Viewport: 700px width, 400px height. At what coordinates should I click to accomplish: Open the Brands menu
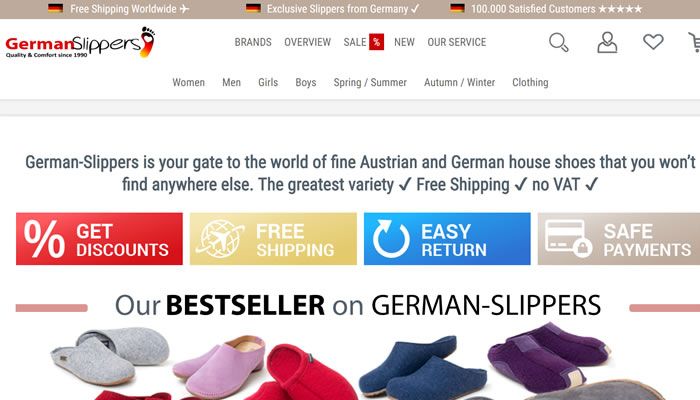[253, 42]
